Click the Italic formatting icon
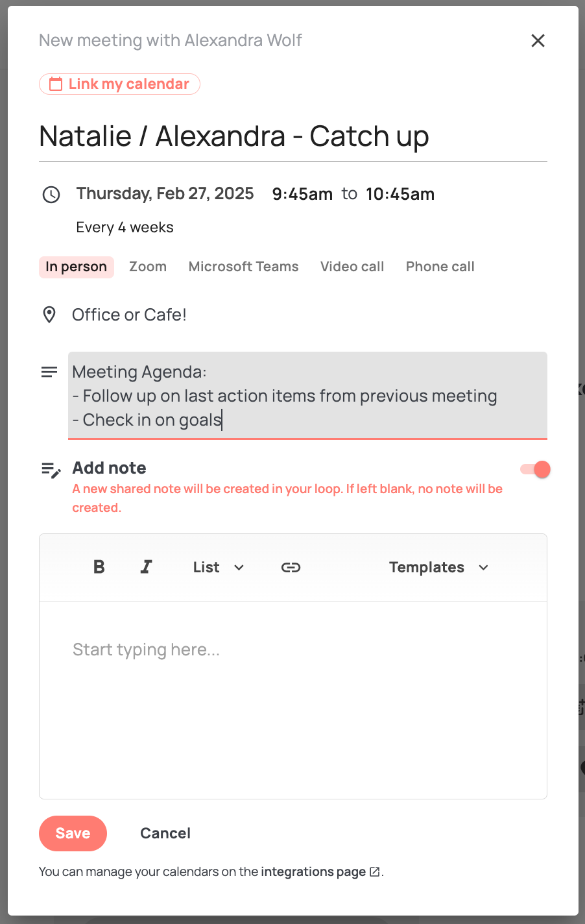The height and width of the screenshot is (924, 585). pos(147,567)
